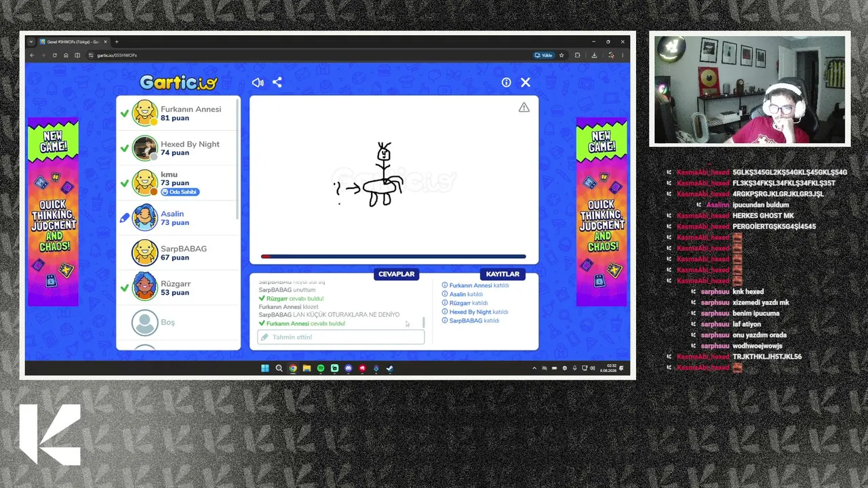868x488 pixels.
Task: Click the Asalinn chat username
Action: coord(717,205)
